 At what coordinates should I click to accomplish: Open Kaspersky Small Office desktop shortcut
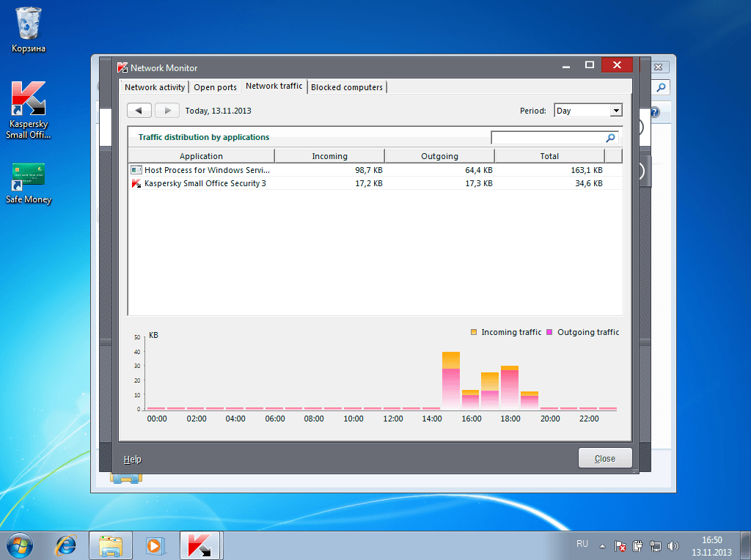(x=29, y=110)
